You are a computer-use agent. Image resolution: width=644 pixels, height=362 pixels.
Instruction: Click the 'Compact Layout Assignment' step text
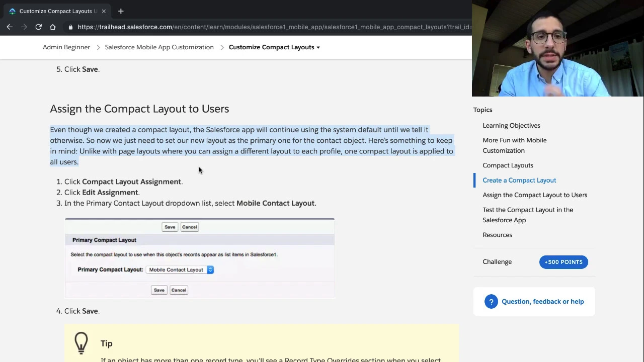point(131,182)
